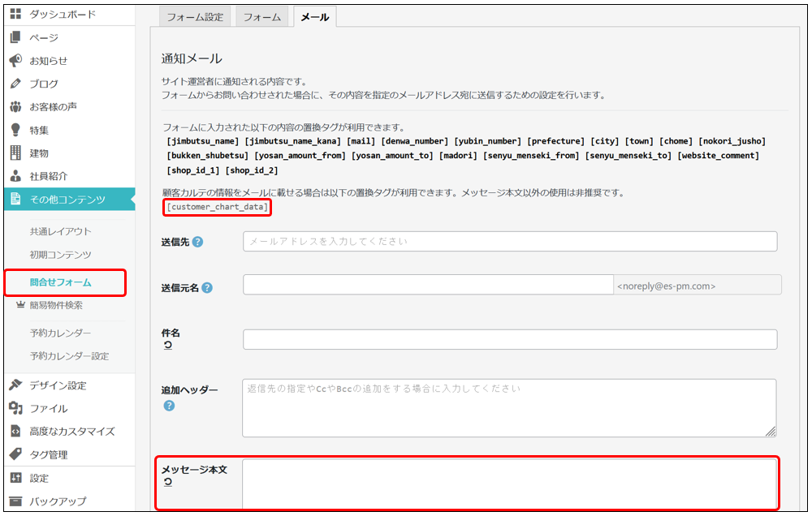This screenshot has height=516, width=812.
Task: Click the lightbulb icon for 特集
Action: coord(15,130)
